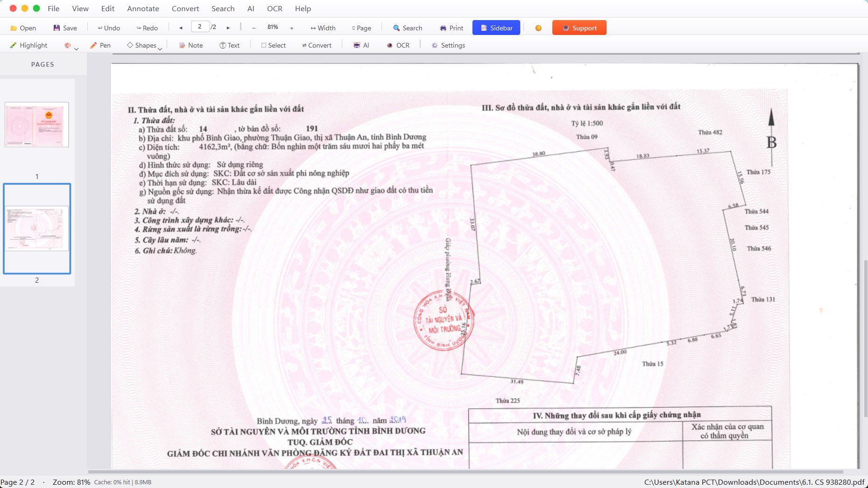Open the File menu

(54, 8)
